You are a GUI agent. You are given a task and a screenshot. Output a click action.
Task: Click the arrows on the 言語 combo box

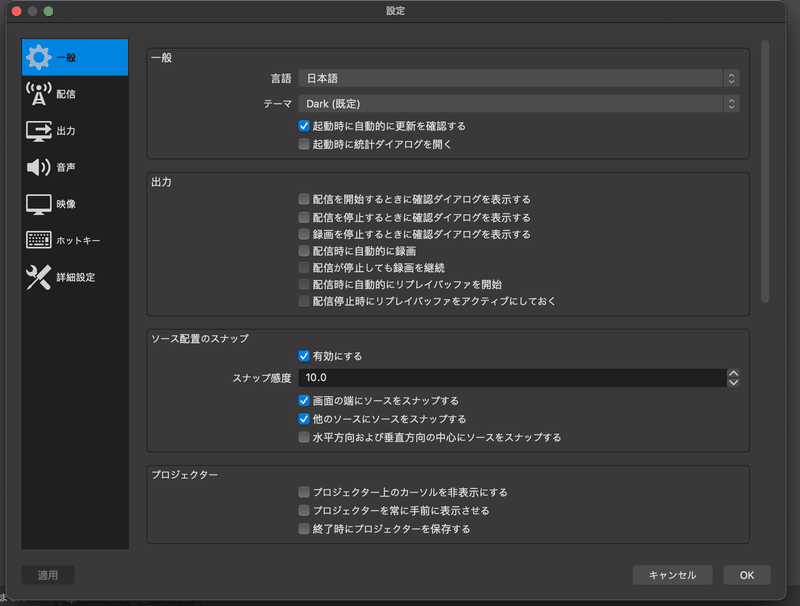tap(731, 78)
